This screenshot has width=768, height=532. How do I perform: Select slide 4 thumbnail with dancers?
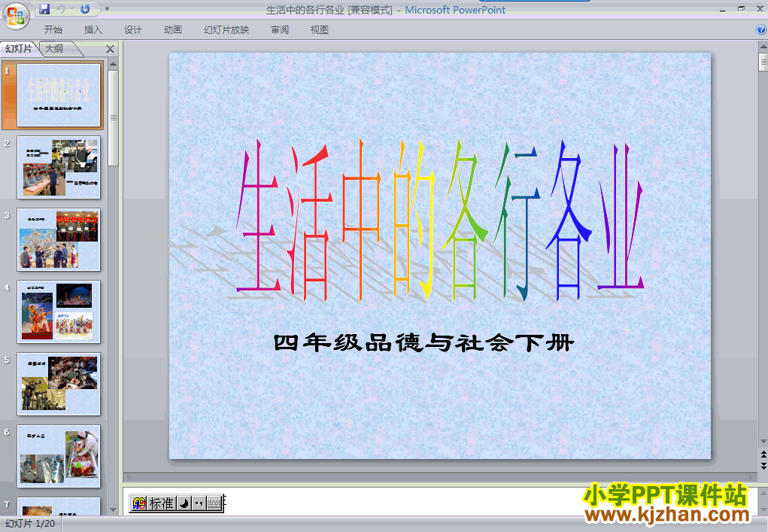59,312
